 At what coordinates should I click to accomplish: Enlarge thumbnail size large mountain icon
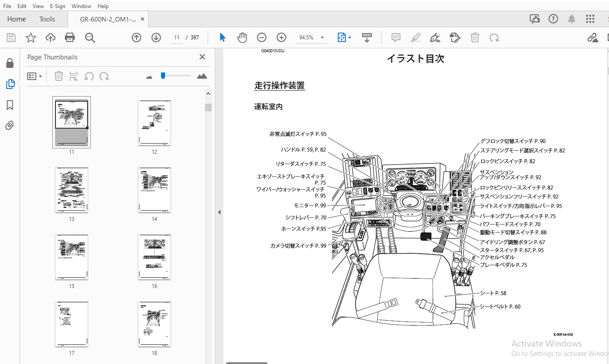202,76
